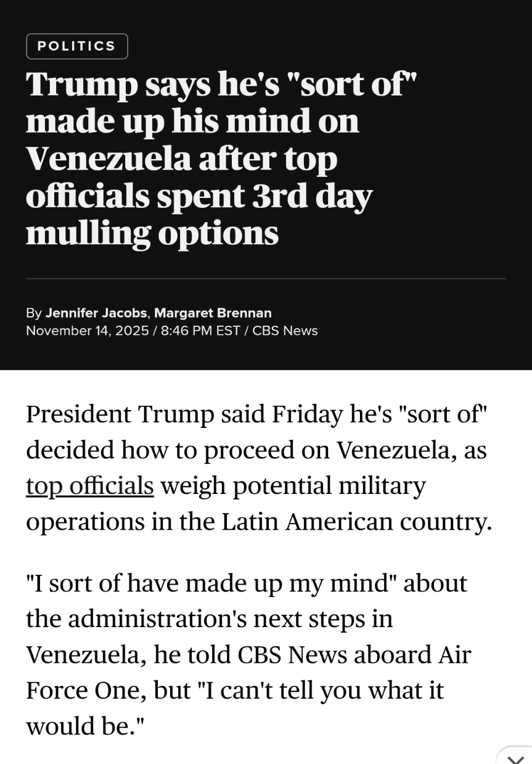Open Jennifer Jacobs author page
This screenshot has height=764, width=532.
(96, 313)
